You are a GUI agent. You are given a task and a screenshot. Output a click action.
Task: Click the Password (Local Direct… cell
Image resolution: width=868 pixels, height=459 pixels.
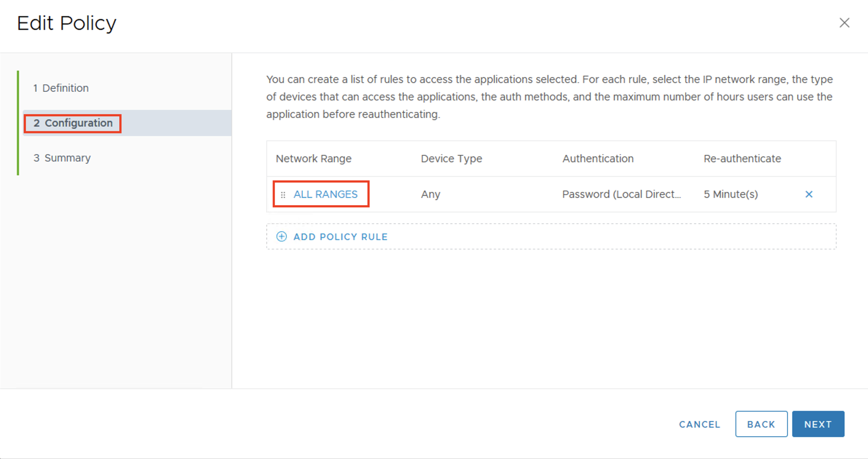621,194
